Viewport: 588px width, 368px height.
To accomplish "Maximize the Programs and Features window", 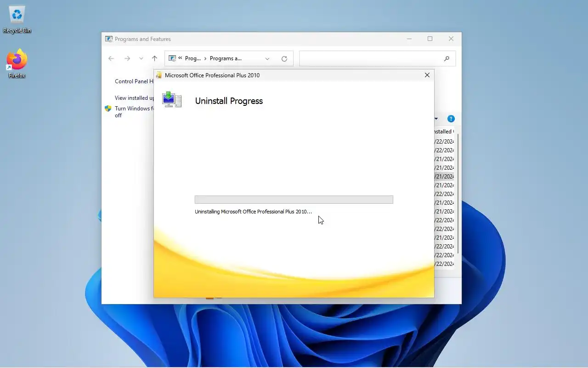I will click(430, 39).
